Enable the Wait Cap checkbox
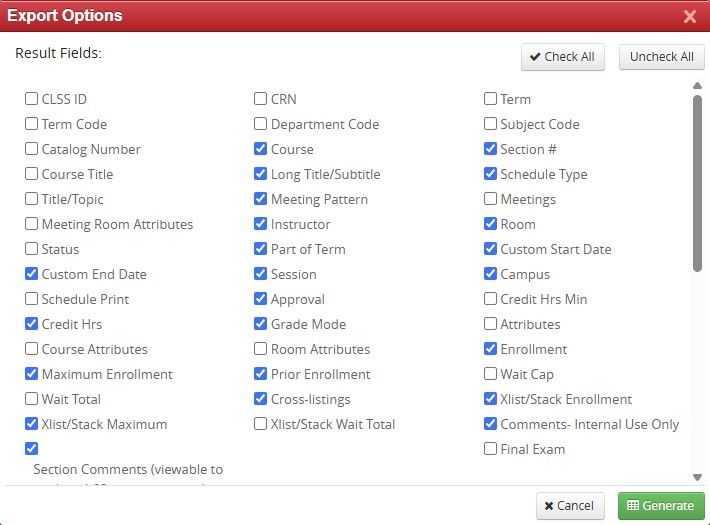Screen dimensions: 710x525 click(x=491, y=374)
